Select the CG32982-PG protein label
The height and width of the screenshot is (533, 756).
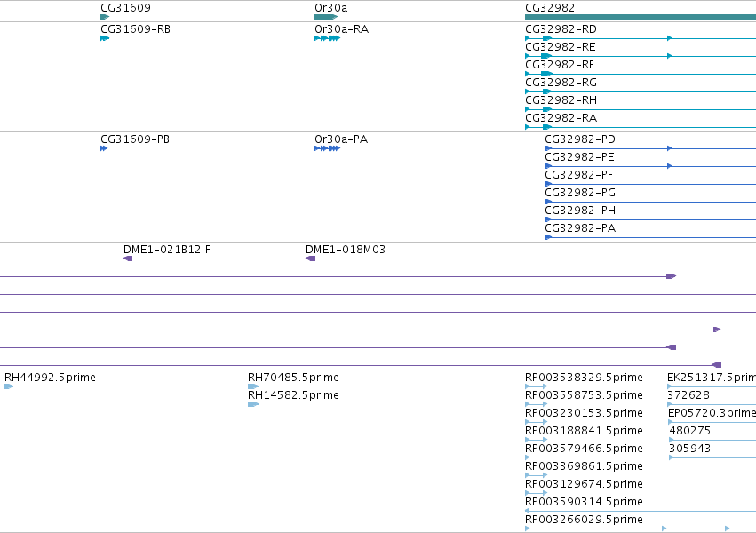point(580,193)
